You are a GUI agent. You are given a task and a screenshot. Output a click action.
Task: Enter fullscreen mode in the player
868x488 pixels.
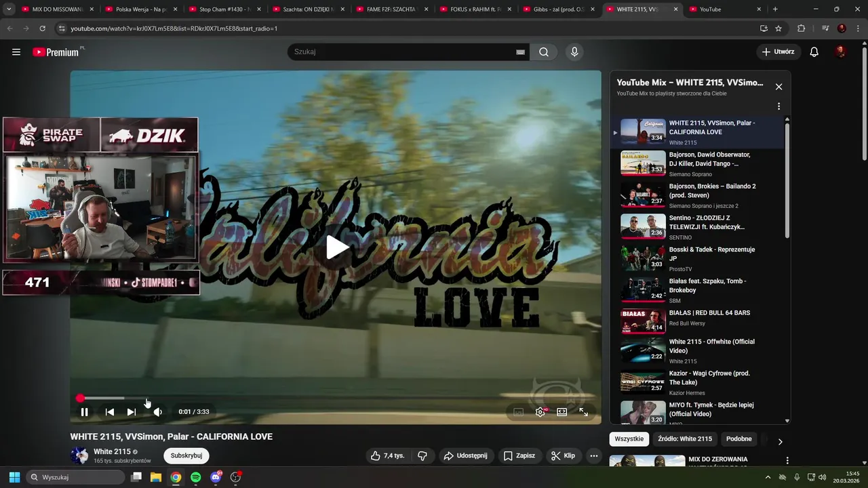[583, 412]
